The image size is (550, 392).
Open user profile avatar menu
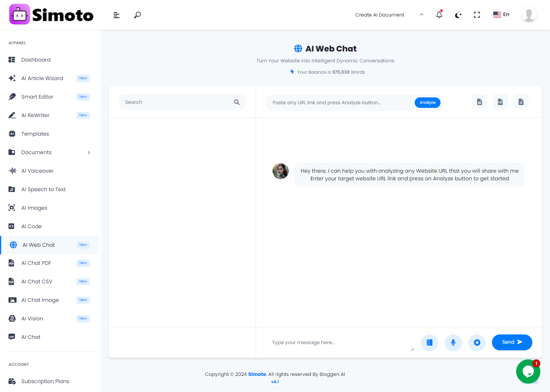529,14
